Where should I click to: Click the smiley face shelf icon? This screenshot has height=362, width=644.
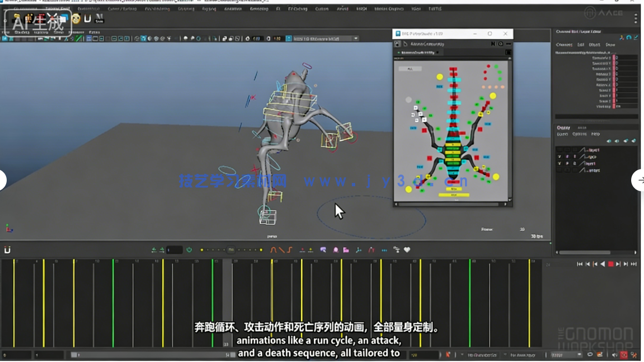76,20
